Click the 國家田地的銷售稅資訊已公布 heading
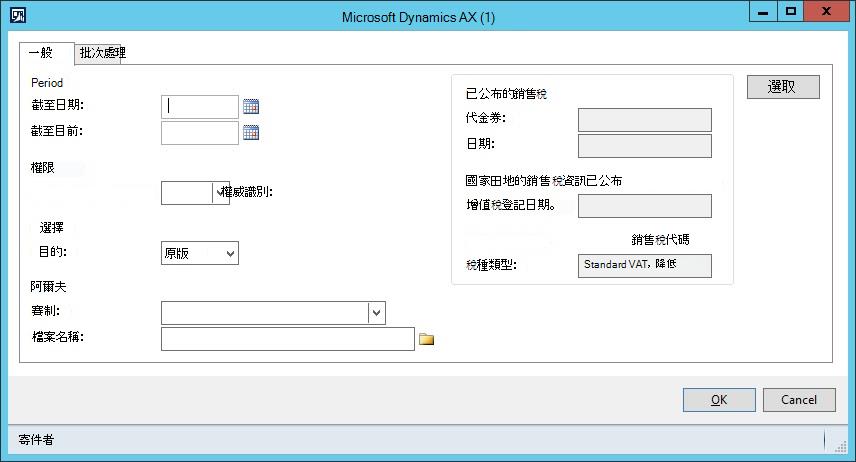The image size is (856, 462). pos(543,181)
